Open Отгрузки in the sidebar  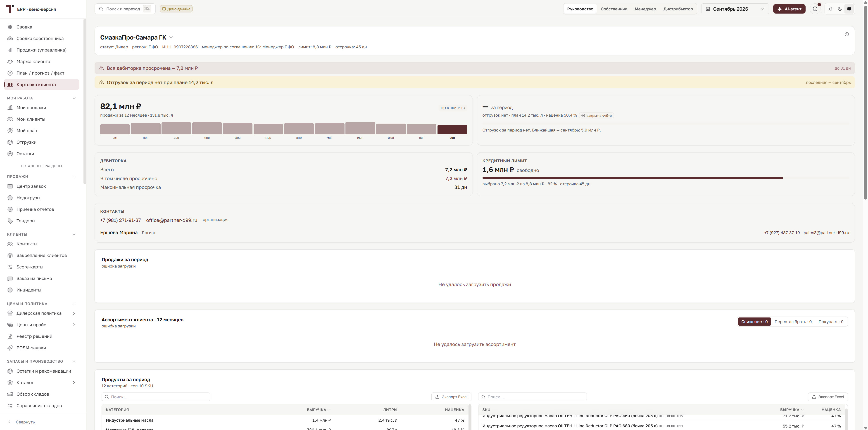41,142
